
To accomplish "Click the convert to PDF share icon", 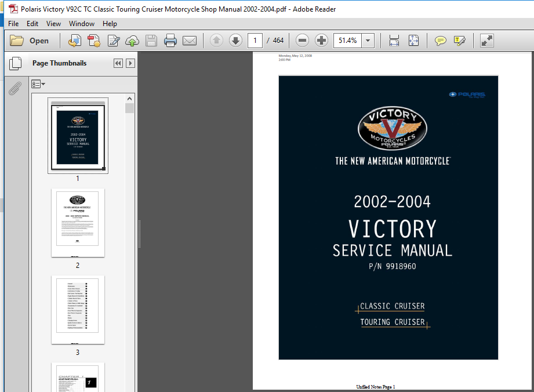I will click(x=75, y=41).
